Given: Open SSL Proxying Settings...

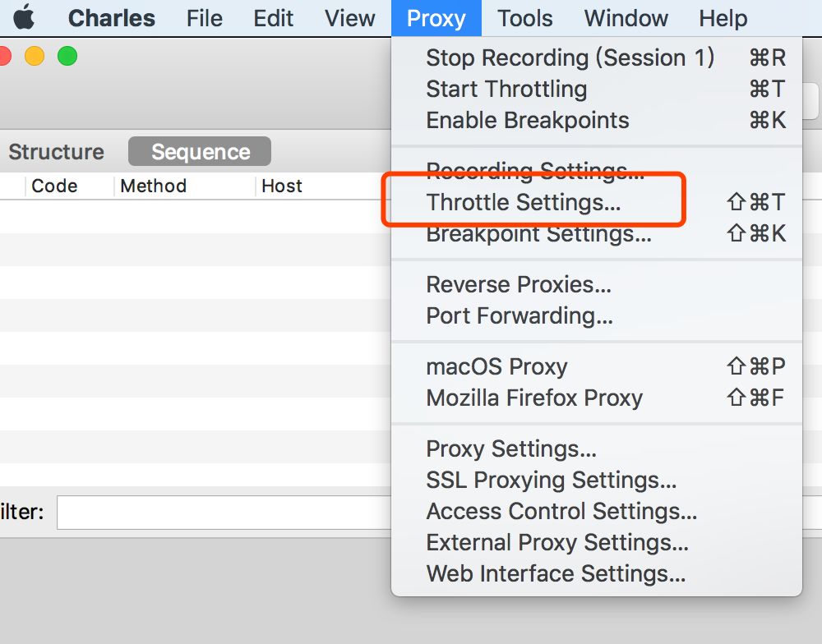Looking at the screenshot, I should pos(597,480).
